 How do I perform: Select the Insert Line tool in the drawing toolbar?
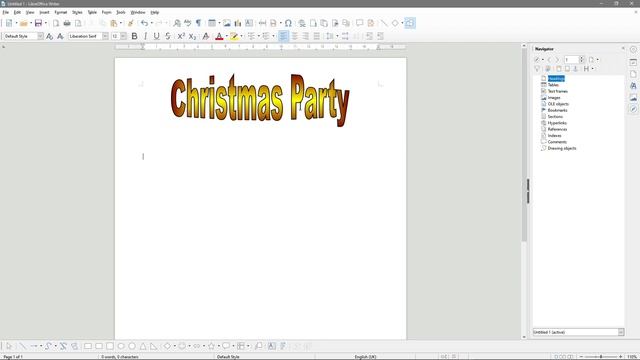(23, 346)
